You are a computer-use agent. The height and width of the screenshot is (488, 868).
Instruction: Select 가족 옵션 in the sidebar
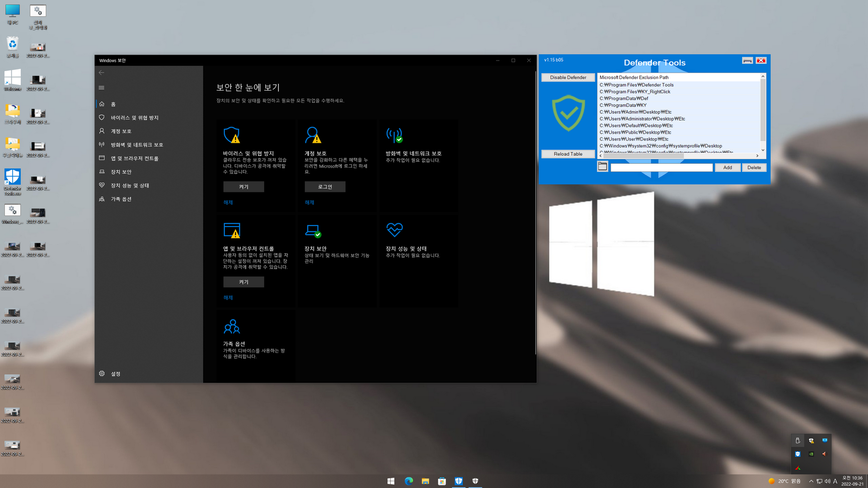pos(149,199)
